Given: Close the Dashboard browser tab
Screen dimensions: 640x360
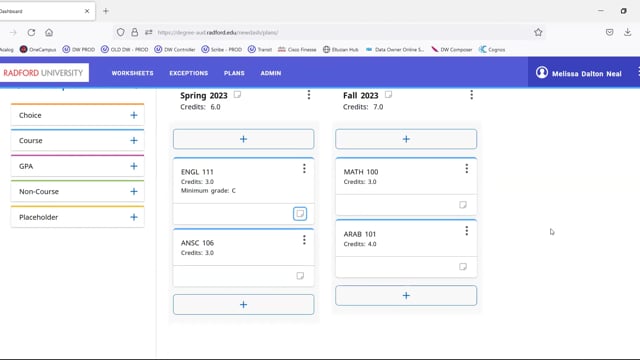Looking at the screenshot, I should [87, 11].
